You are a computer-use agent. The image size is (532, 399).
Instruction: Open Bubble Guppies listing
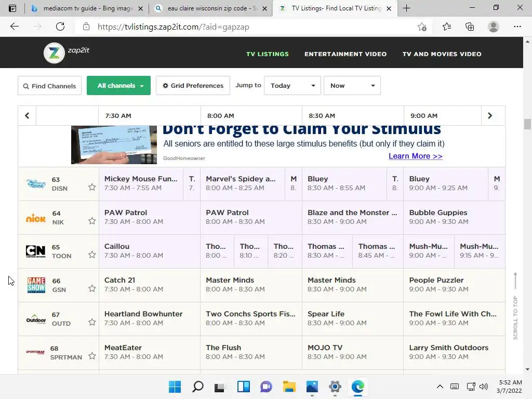click(x=454, y=218)
